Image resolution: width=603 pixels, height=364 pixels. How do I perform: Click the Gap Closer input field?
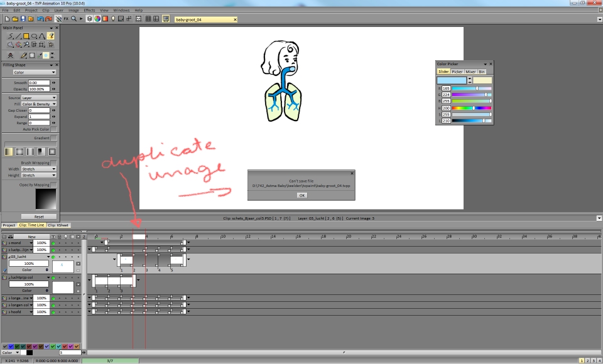[x=39, y=110]
